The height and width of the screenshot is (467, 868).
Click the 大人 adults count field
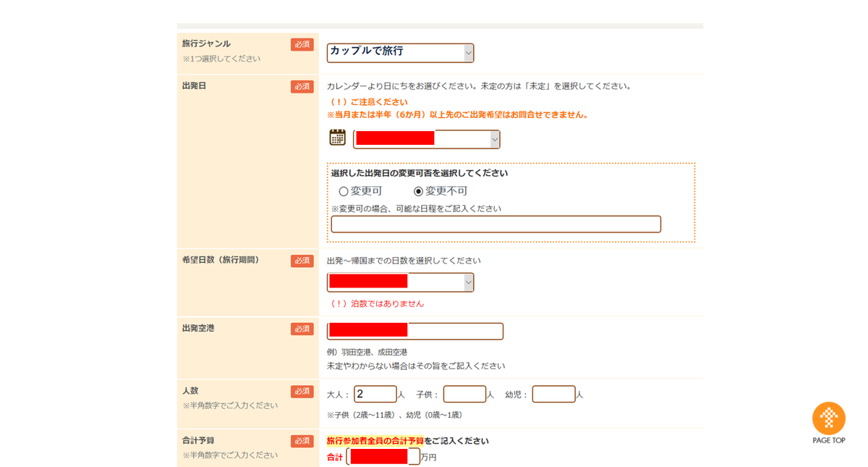(x=375, y=394)
